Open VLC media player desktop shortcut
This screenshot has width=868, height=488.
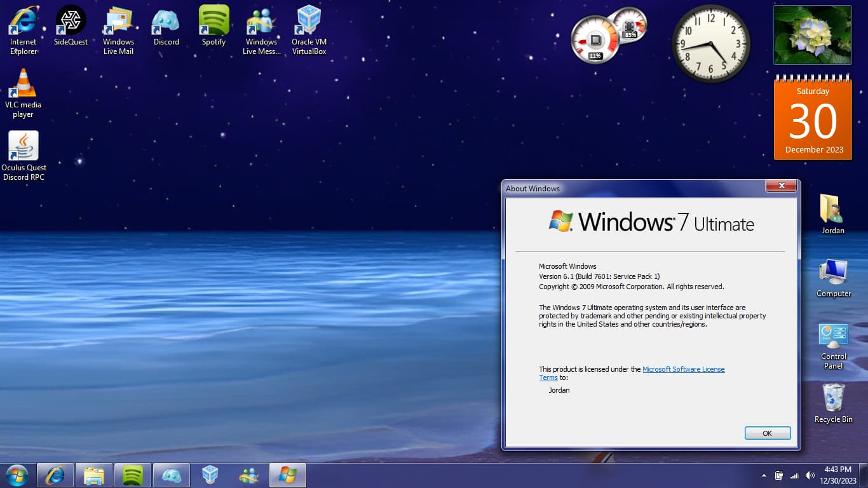(24, 93)
